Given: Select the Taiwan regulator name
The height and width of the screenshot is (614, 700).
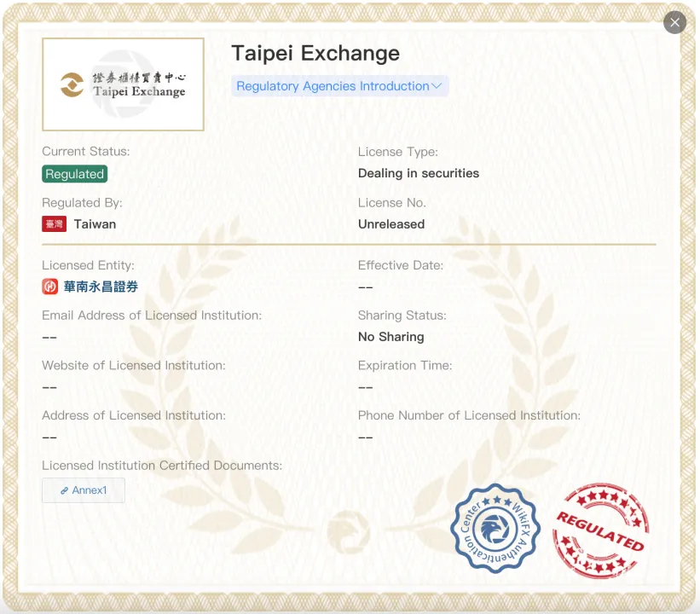Looking at the screenshot, I should [x=95, y=224].
